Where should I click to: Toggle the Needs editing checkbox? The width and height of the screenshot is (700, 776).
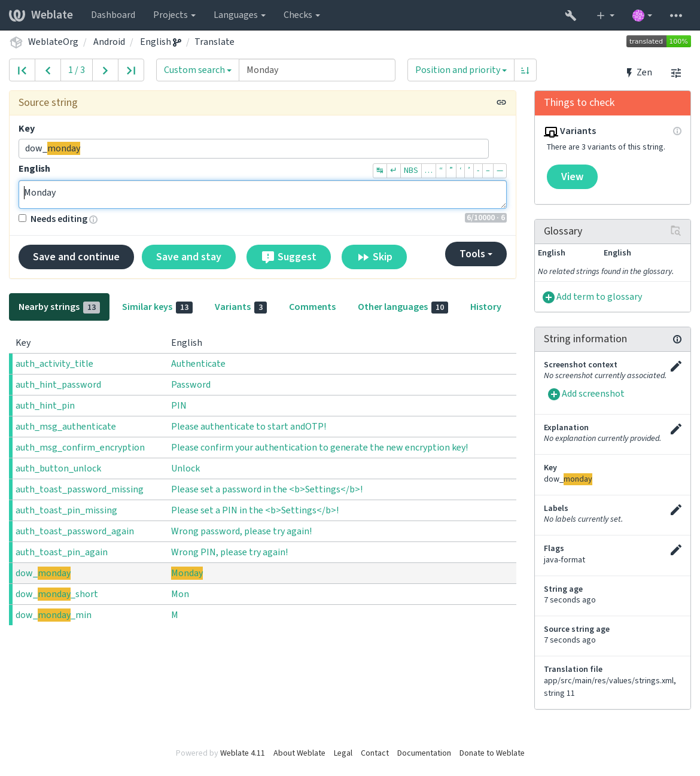pyautogui.click(x=23, y=218)
